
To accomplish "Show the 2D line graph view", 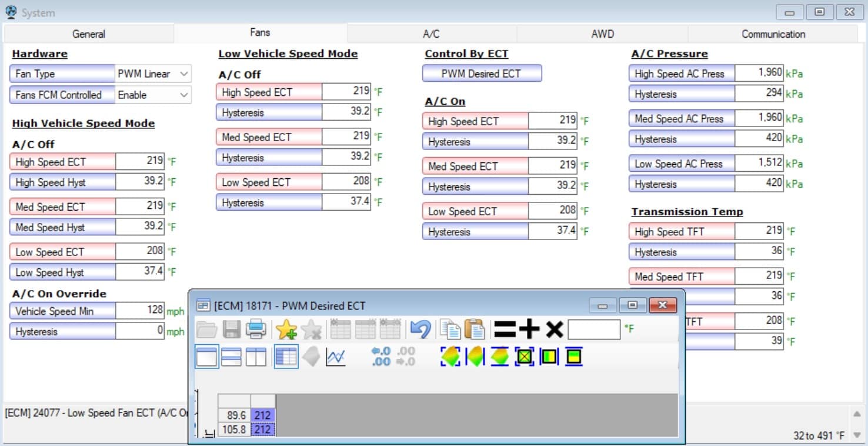I will (x=336, y=357).
